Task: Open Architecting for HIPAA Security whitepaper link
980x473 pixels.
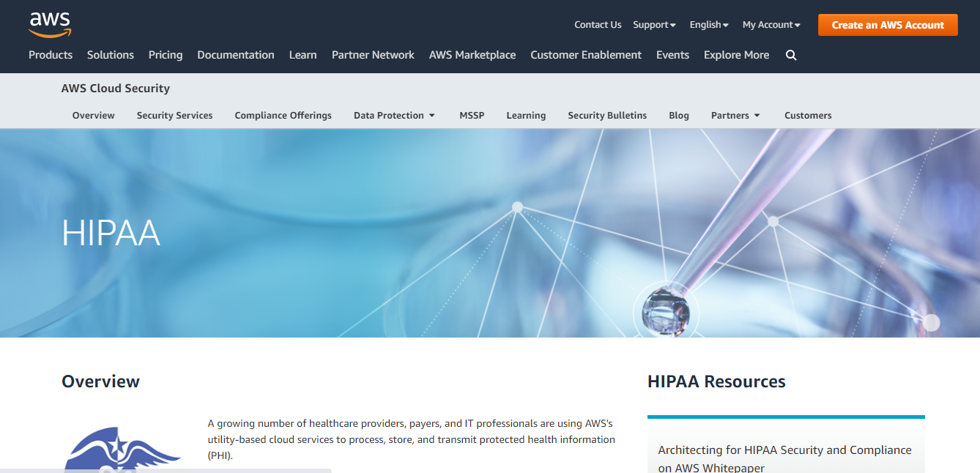Action: (x=784, y=458)
